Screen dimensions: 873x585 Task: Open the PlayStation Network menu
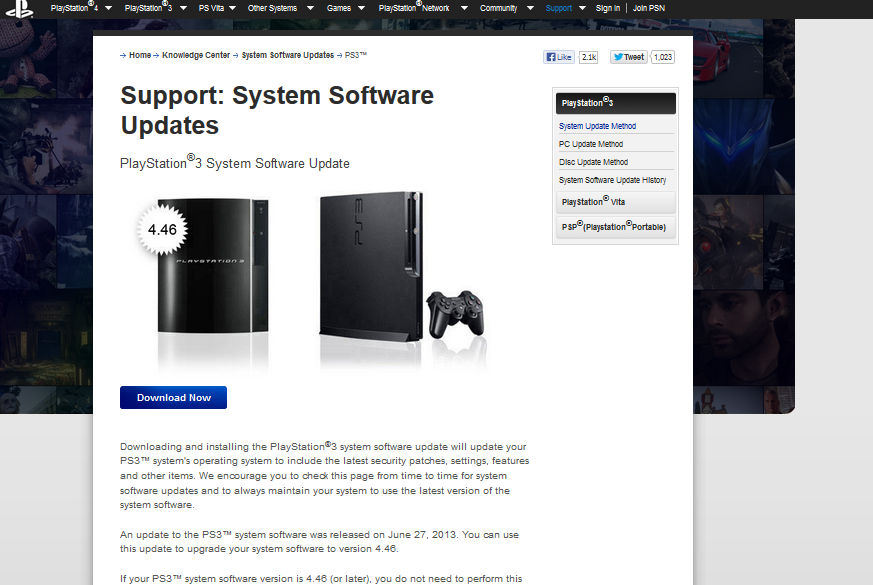point(414,8)
